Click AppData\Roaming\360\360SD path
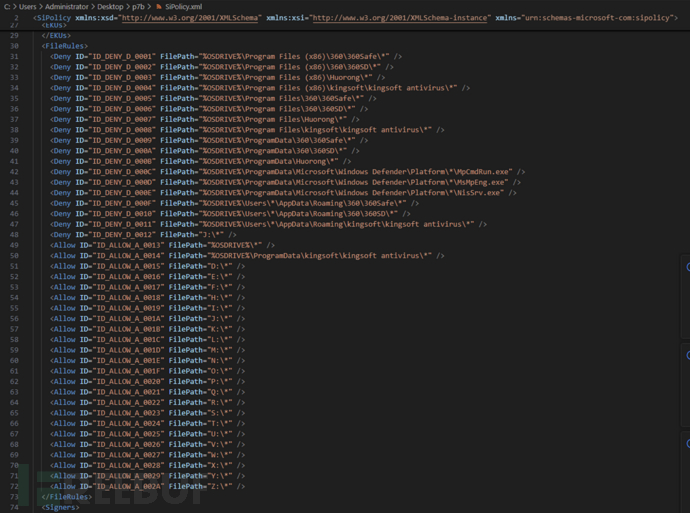Screen dimensions: 690x513 pos(298,214)
